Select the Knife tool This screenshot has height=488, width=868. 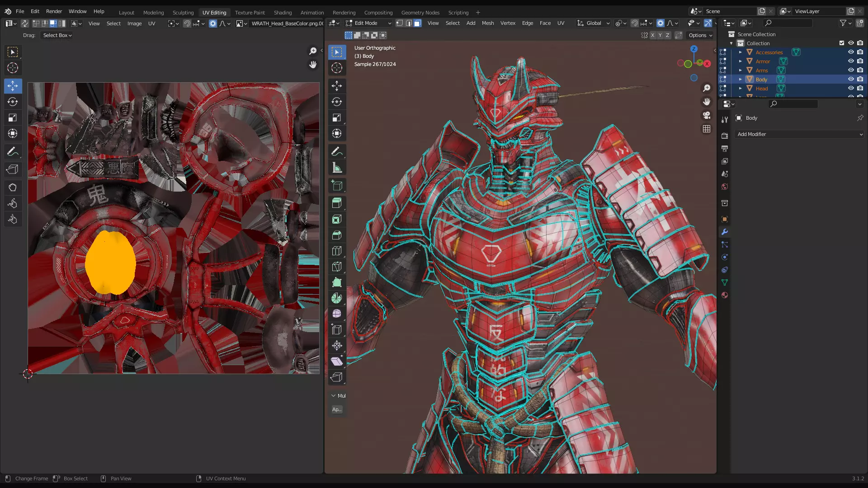337,267
